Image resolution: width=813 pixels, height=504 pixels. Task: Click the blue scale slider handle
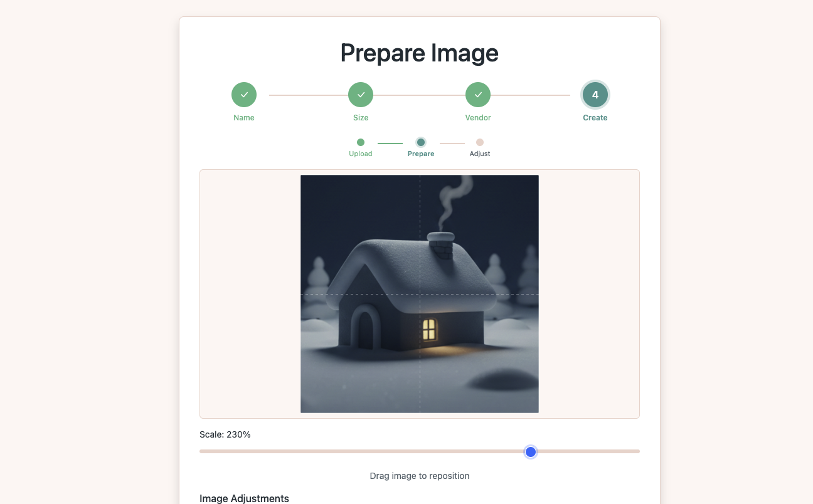pyautogui.click(x=530, y=451)
